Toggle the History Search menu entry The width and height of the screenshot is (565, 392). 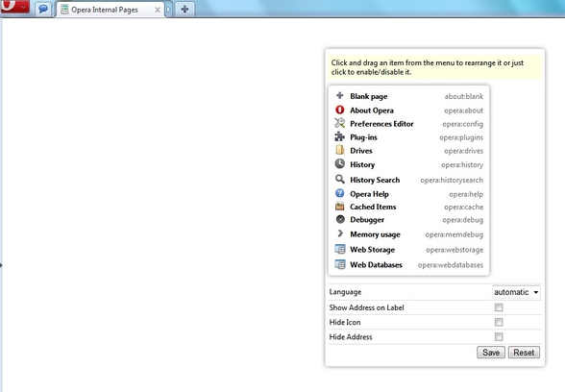408,180
